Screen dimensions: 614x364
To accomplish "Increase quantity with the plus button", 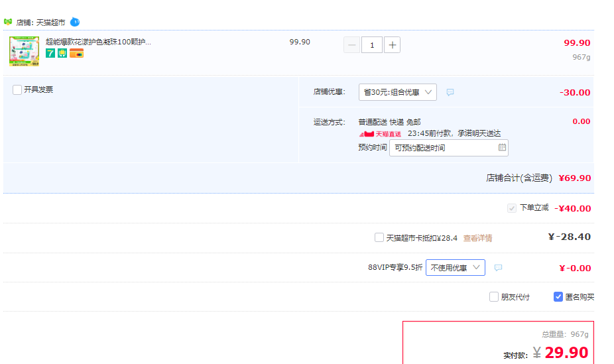I will point(393,45).
